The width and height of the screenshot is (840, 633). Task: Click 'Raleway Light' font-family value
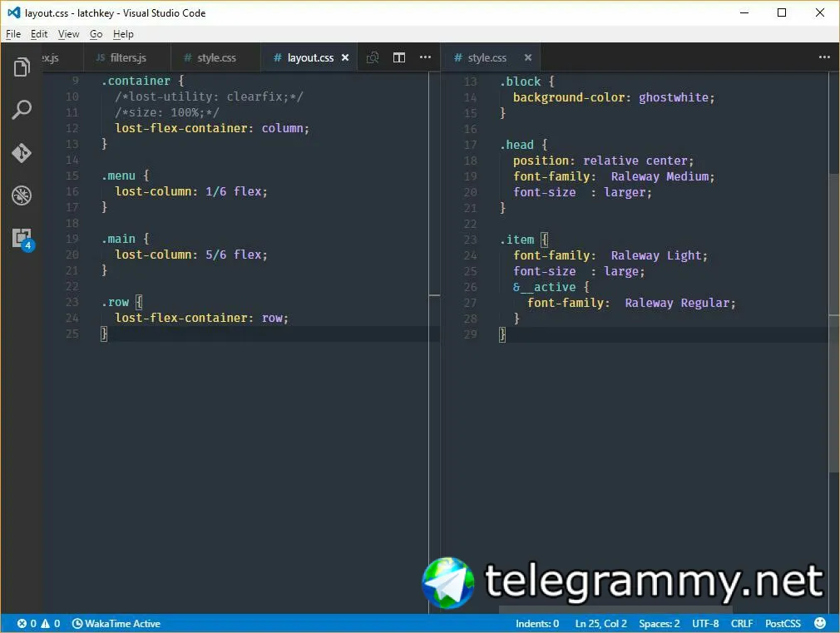coord(656,255)
